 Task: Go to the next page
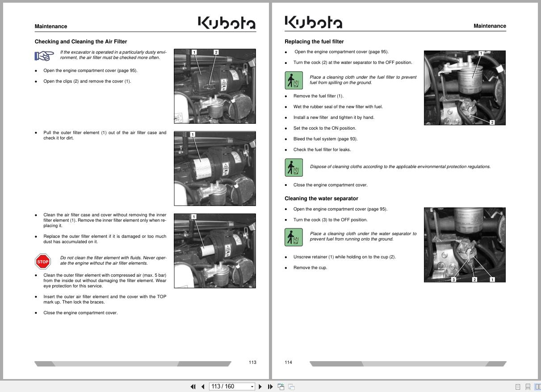tap(260, 387)
